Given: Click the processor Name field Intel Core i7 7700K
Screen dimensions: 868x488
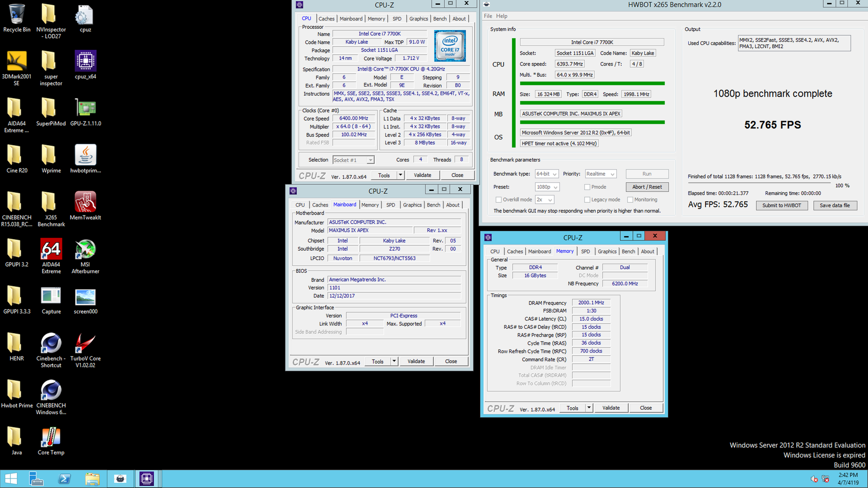Looking at the screenshot, I should (380, 34).
